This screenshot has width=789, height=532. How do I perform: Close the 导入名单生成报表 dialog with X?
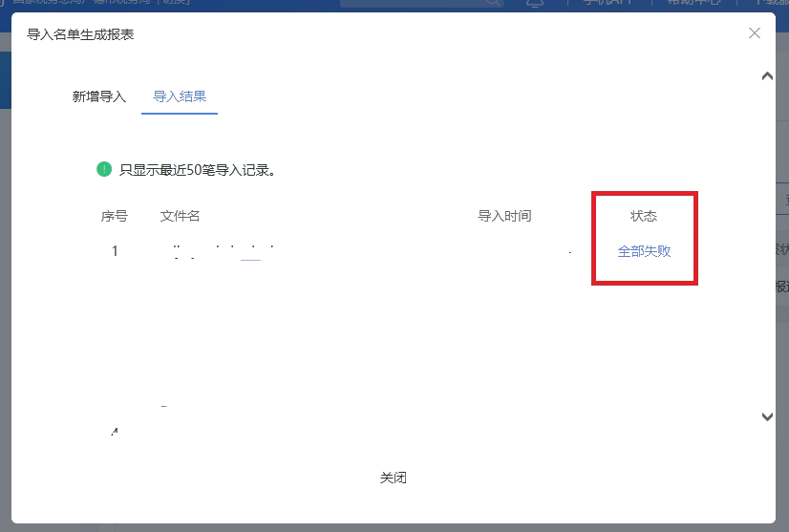point(755,33)
